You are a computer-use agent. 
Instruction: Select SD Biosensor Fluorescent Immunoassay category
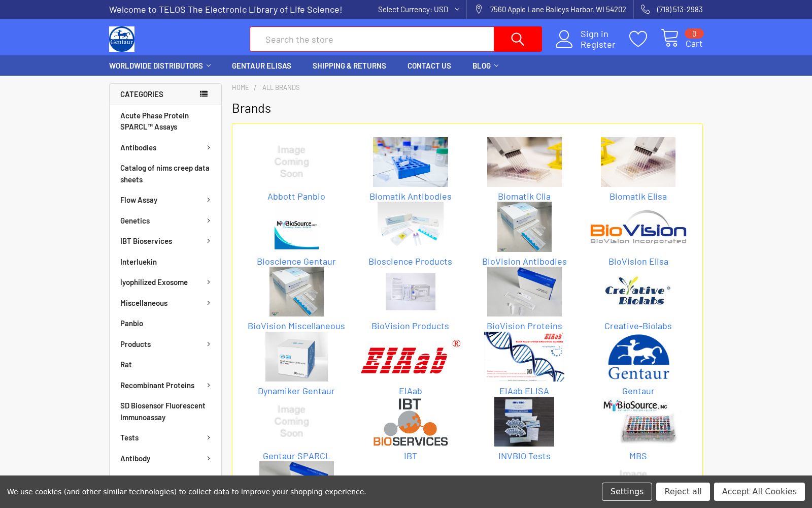pyautogui.click(x=163, y=411)
